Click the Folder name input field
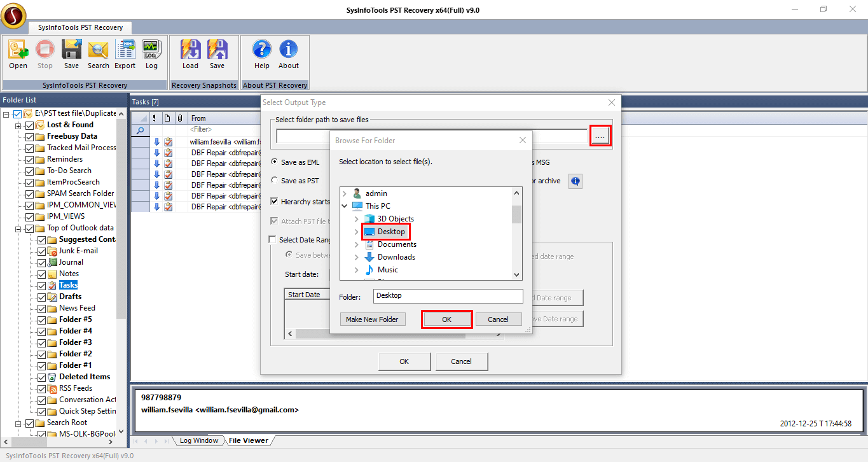Viewport: 868px width, 462px height. click(x=448, y=296)
